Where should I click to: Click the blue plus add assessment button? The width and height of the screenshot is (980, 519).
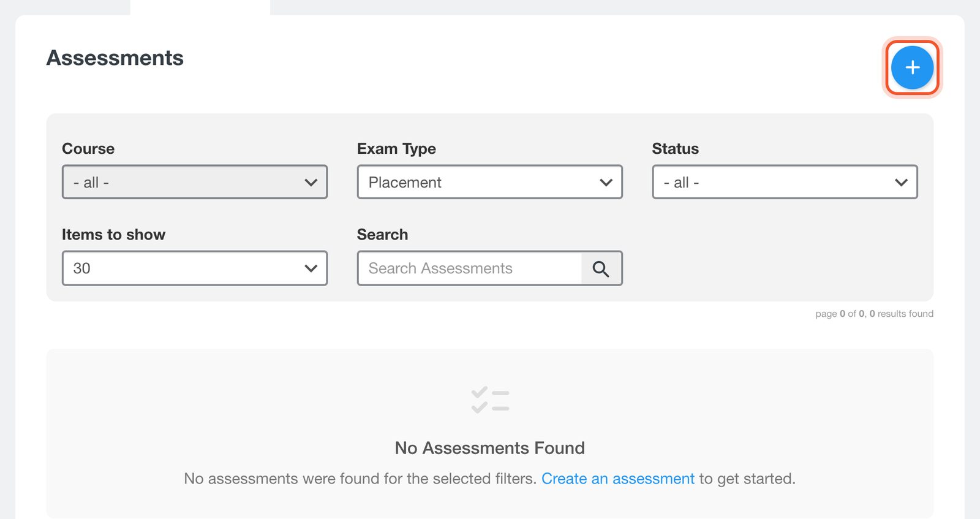coord(912,67)
